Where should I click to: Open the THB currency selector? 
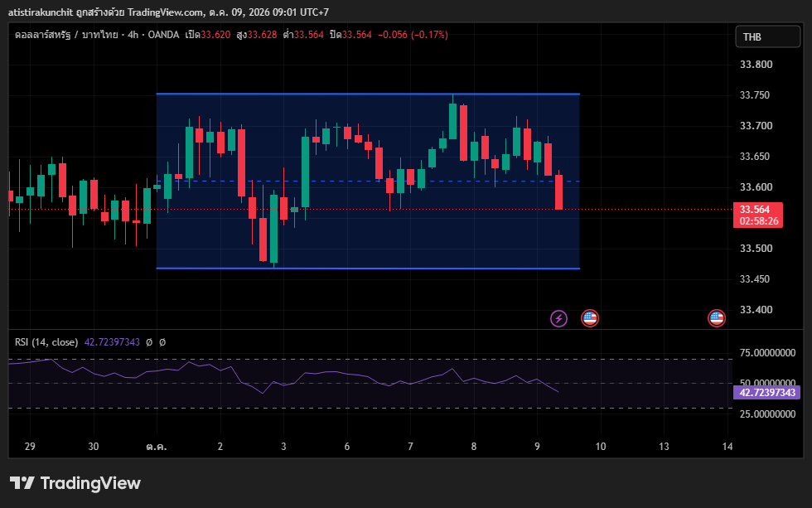click(767, 36)
